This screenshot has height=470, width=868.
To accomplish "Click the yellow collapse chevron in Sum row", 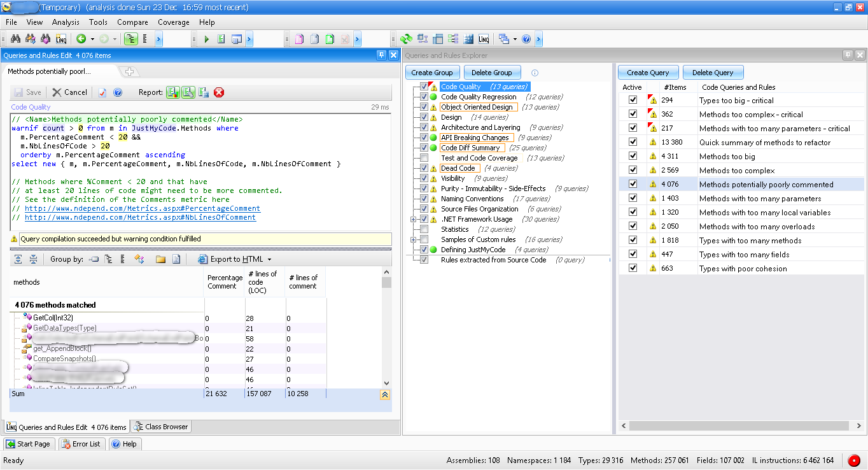I will (385, 394).
